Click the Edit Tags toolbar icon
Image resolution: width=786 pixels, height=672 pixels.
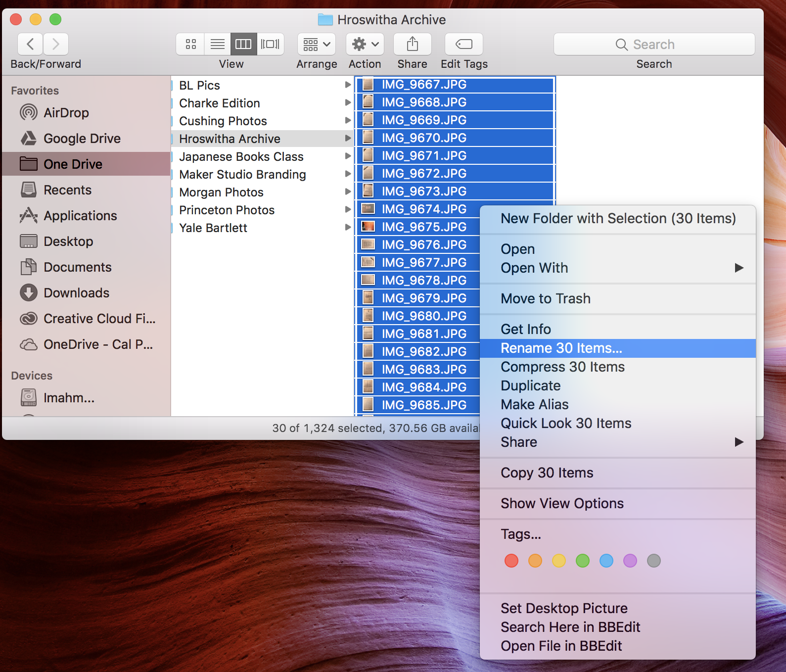pyautogui.click(x=464, y=44)
